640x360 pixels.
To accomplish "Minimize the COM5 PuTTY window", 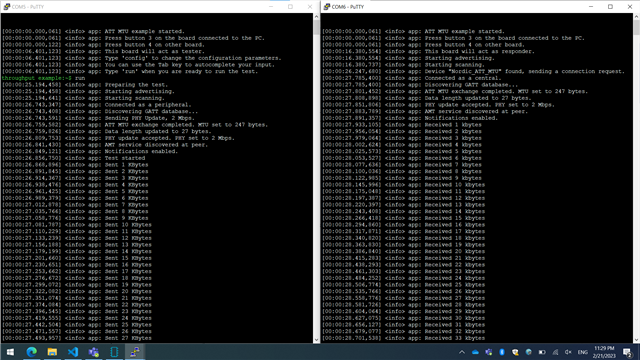I will [271, 7].
